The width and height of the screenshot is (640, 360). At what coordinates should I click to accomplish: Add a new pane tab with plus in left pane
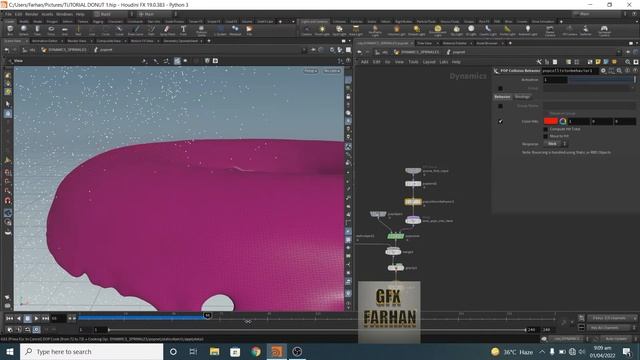209,41
